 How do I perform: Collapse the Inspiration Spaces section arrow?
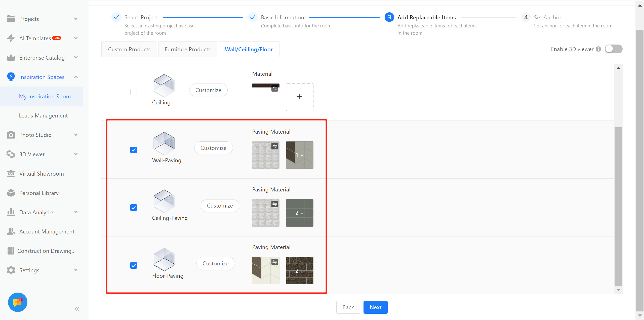click(x=76, y=77)
